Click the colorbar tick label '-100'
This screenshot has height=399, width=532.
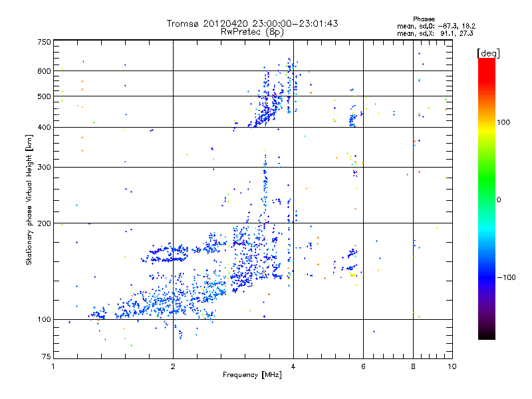pos(506,277)
